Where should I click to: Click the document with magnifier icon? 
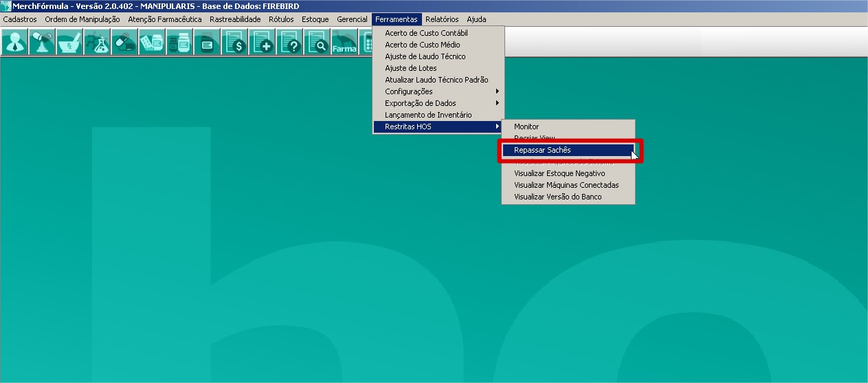point(317,43)
